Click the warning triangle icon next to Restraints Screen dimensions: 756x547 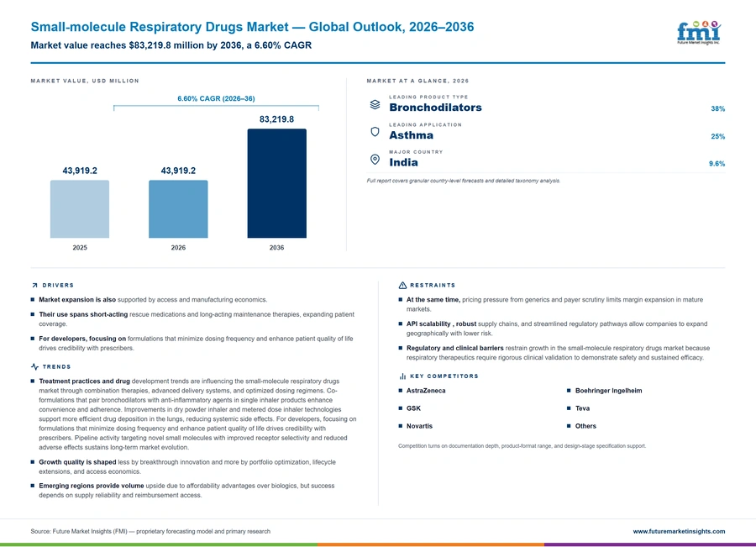coord(402,285)
